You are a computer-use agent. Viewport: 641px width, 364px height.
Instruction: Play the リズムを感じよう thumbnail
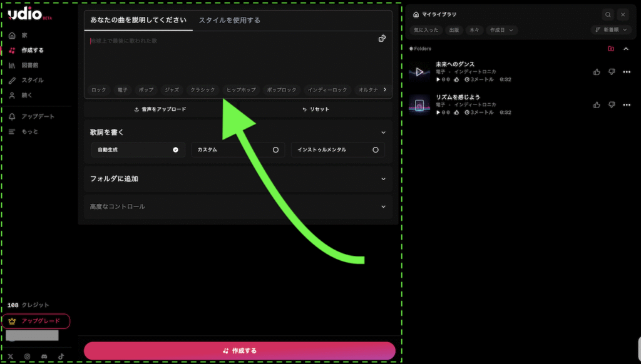coord(419,105)
